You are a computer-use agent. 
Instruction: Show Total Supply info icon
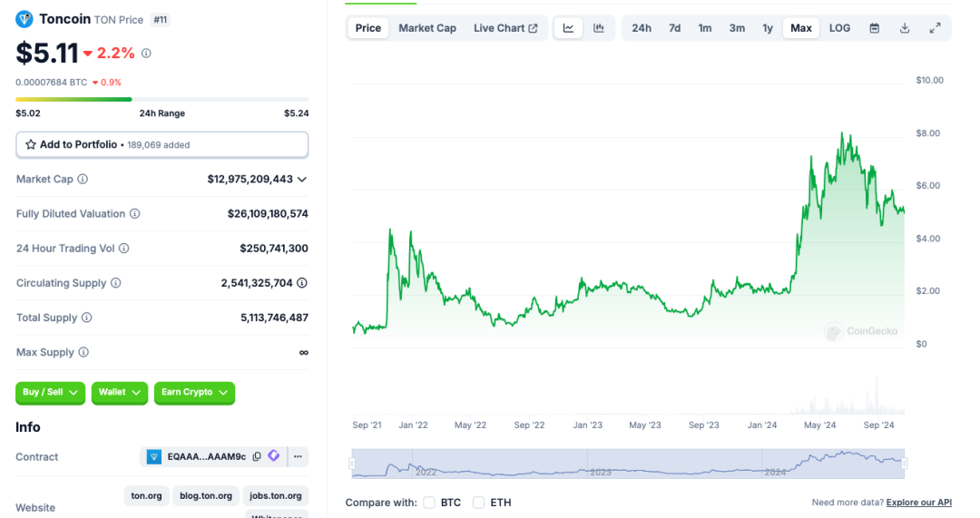pos(87,318)
